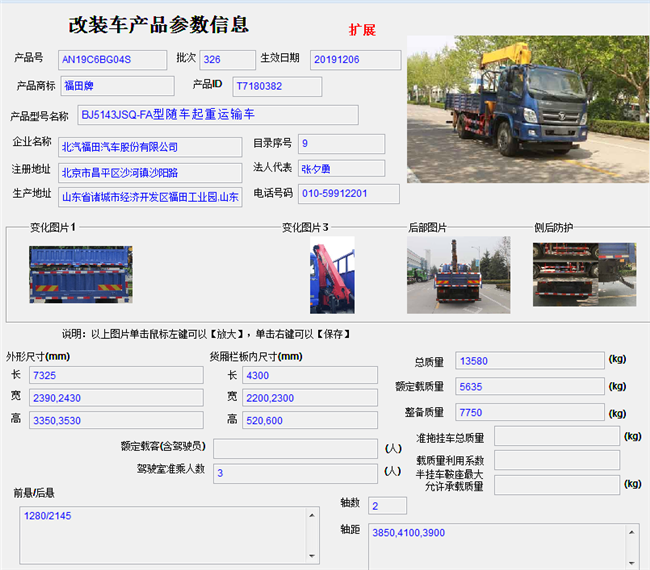This screenshot has height=570, width=650.
Task: Click the red 扩展 (Expand) link
Action: (362, 30)
